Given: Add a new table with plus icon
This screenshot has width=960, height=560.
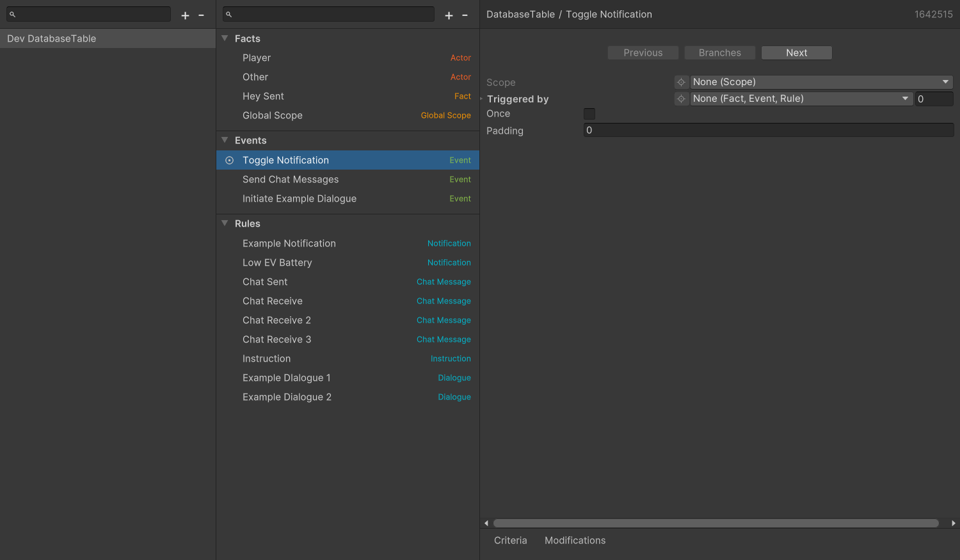Looking at the screenshot, I should [185, 15].
